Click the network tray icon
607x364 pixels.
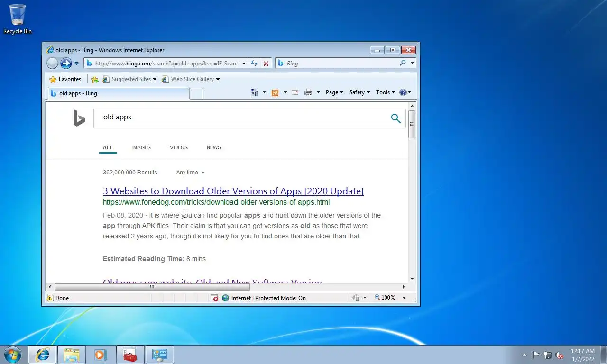pyautogui.click(x=548, y=355)
